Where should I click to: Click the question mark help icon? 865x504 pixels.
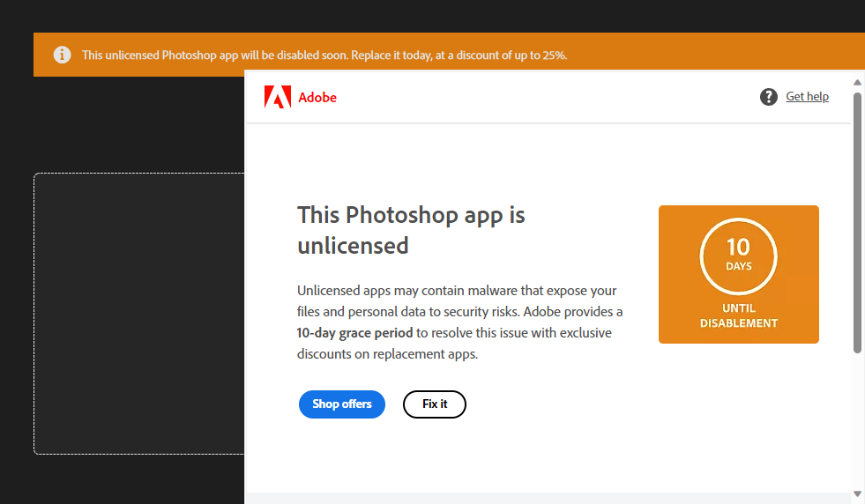[x=769, y=97]
